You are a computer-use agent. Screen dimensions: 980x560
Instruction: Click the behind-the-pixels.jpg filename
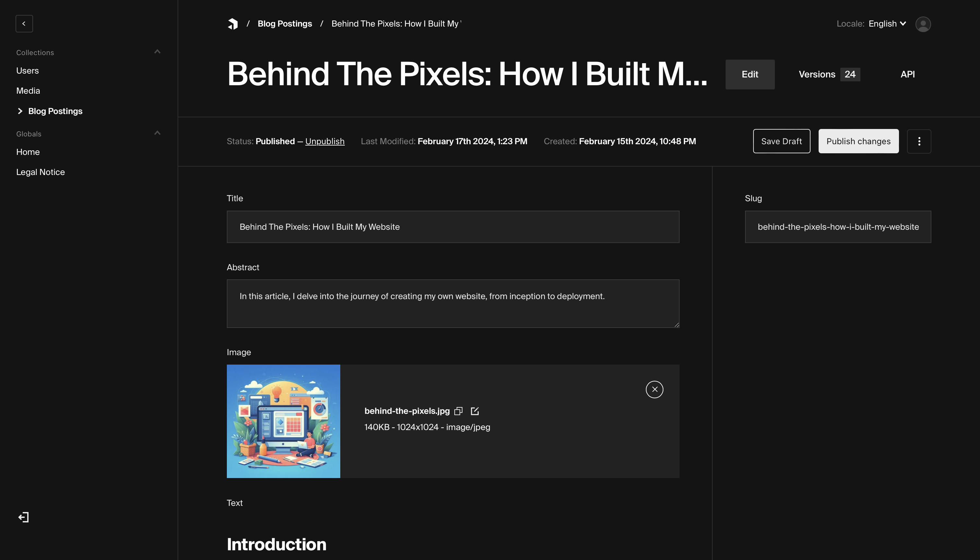pos(407,411)
